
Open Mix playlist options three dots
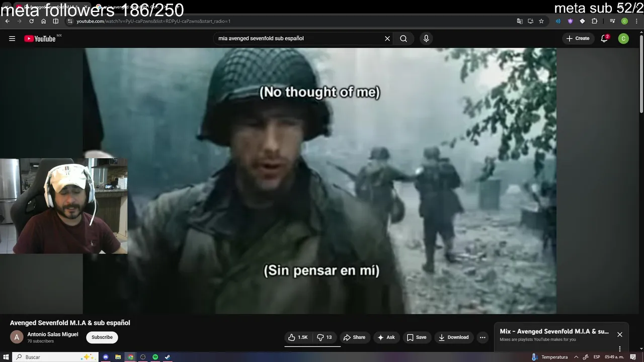(620, 349)
